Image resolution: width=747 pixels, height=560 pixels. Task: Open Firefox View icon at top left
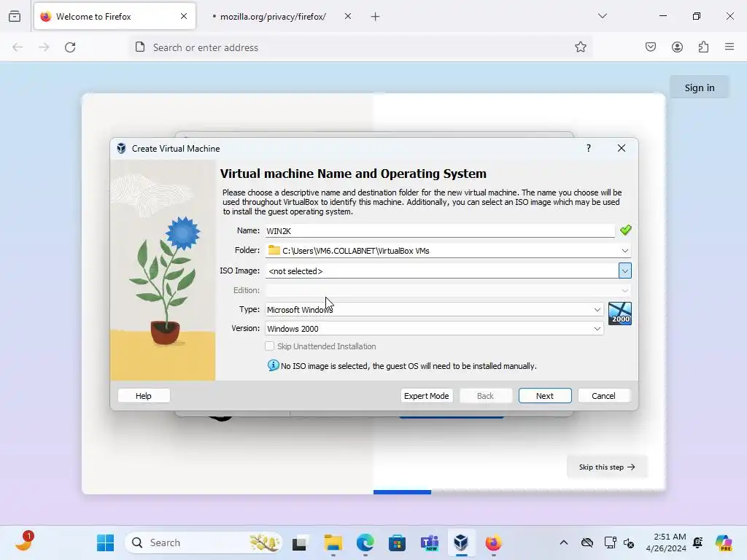tap(15, 16)
